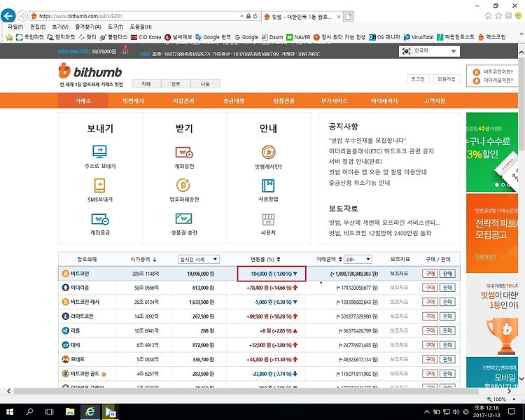525x420 pixels.
Task: Click the 암호화폐충전 coin icon
Action: 183,185
